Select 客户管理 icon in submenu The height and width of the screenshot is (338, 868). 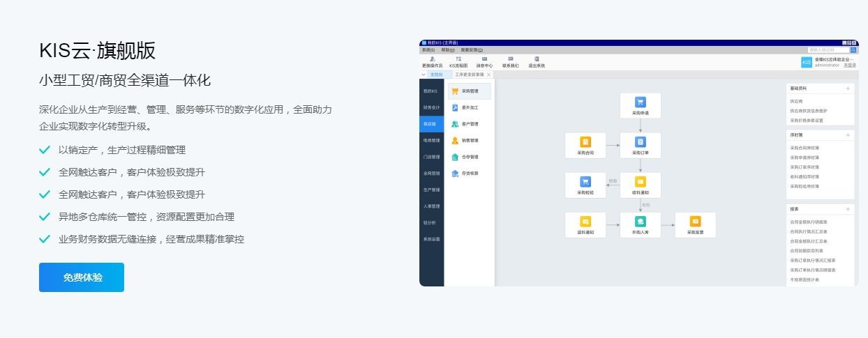(x=455, y=124)
